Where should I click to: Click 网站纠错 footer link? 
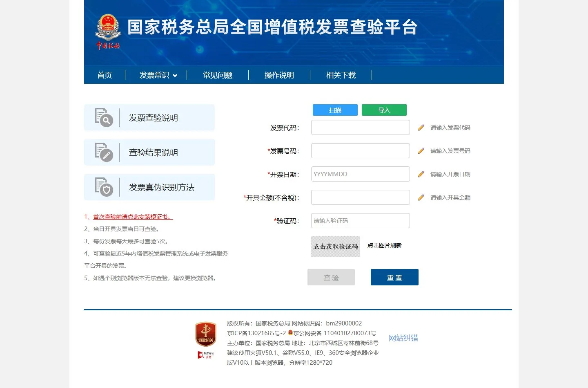[x=403, y=338]
